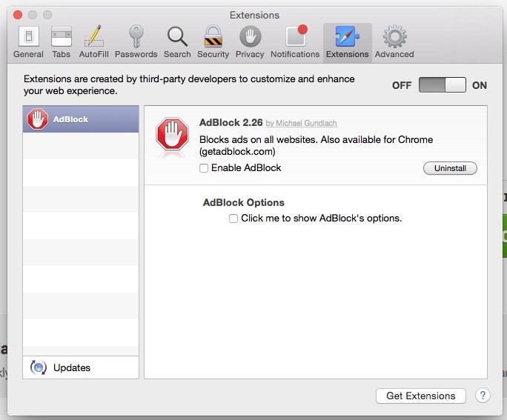The width and height of the screenshot is (507, 420).
Task: Close the Extensions preferences window
Action: 18,15
